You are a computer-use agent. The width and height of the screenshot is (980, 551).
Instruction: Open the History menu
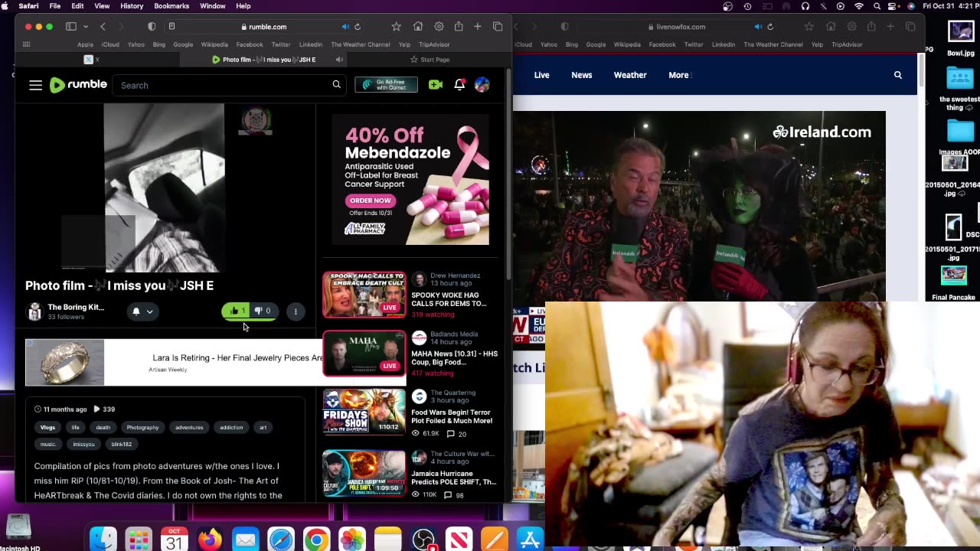click(132, 6)
